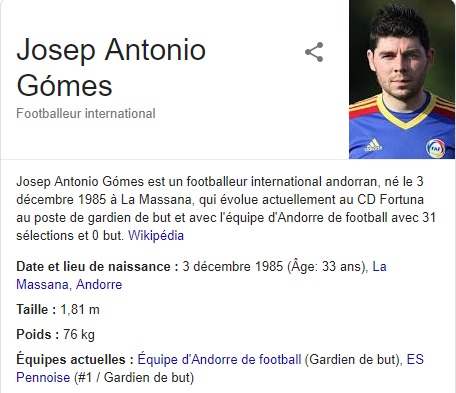Click the Poids label
Image resolution: width=456 pixels, height=393 pixels.
point(38,334)
